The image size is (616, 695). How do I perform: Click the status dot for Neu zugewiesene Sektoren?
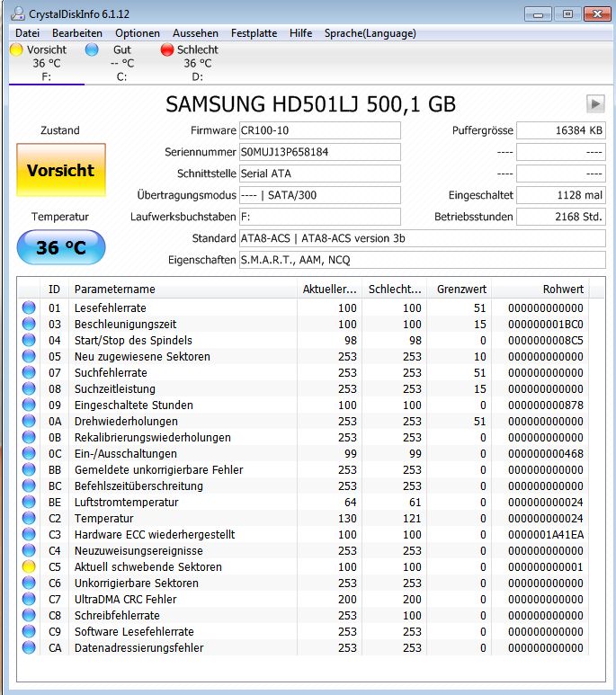tap(29, 356)
